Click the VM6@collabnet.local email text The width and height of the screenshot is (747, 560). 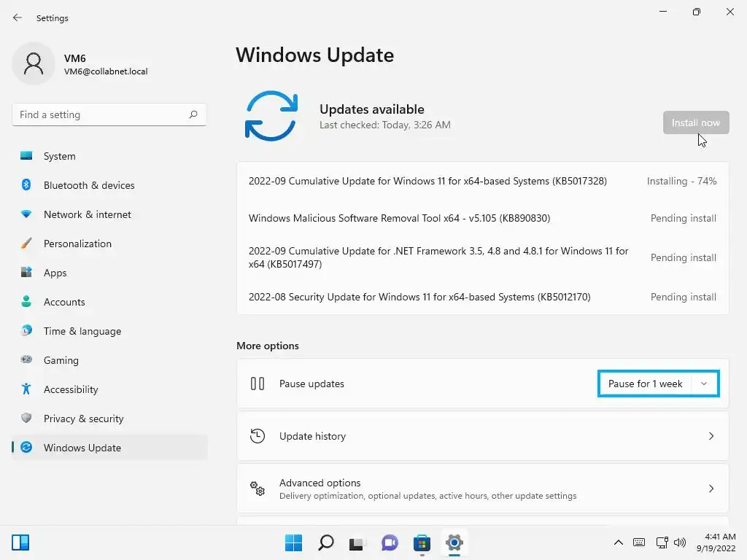coord(106,71)
